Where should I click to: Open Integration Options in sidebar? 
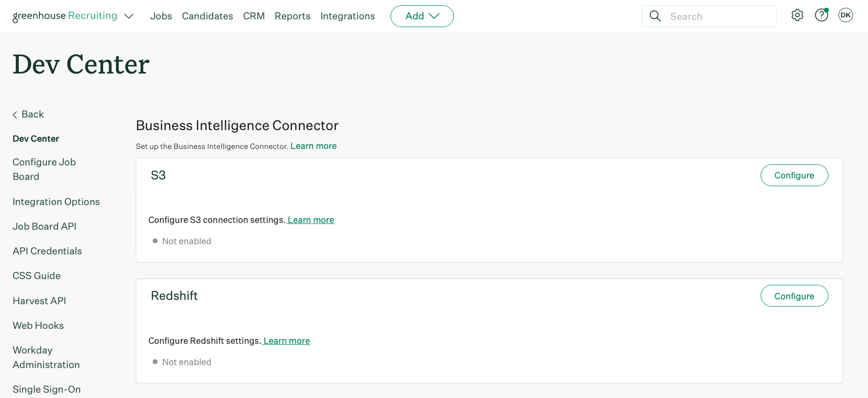56,202
